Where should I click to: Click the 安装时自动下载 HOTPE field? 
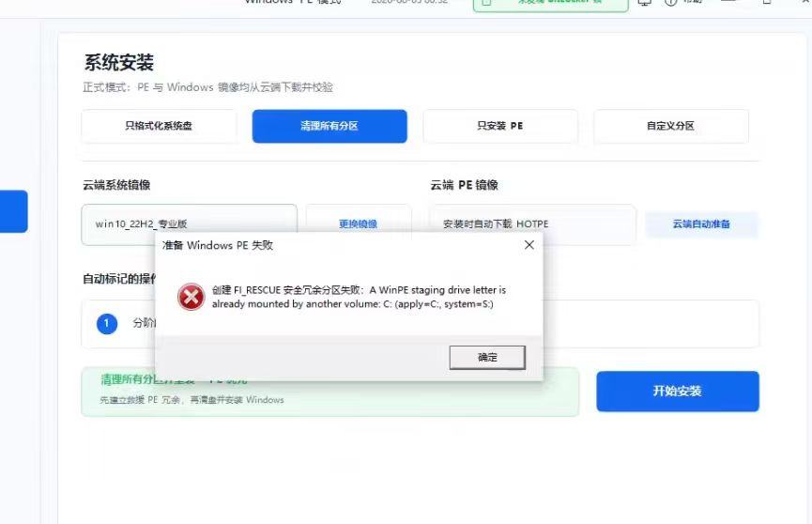click(532, 223)
